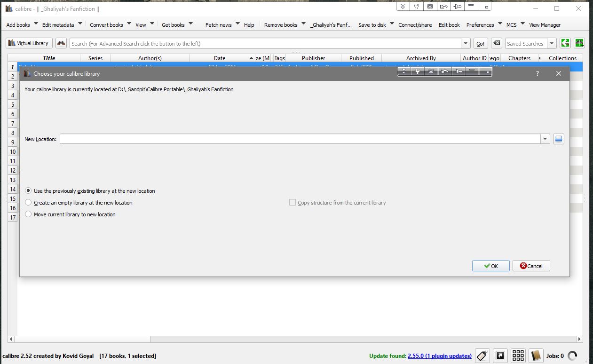Viewport: 593px width, 364px height.
Task: Sort by the Title column header
Action: (x=49, y=58)
